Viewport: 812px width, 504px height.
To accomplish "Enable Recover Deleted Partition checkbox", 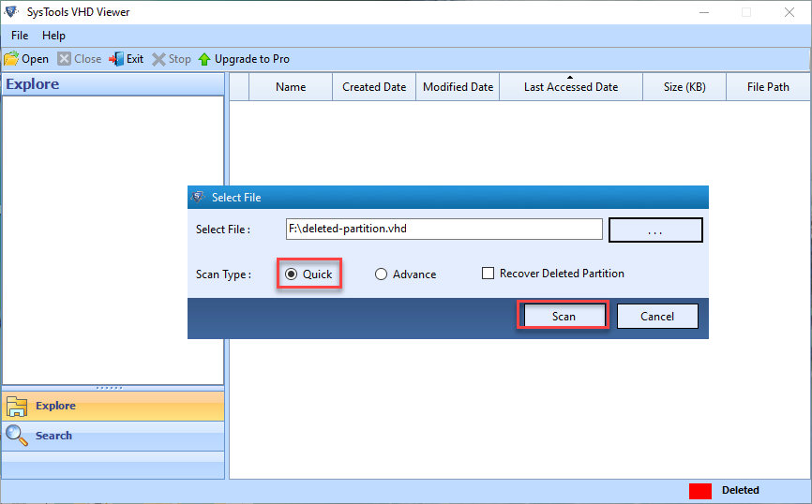I will 488,274.
